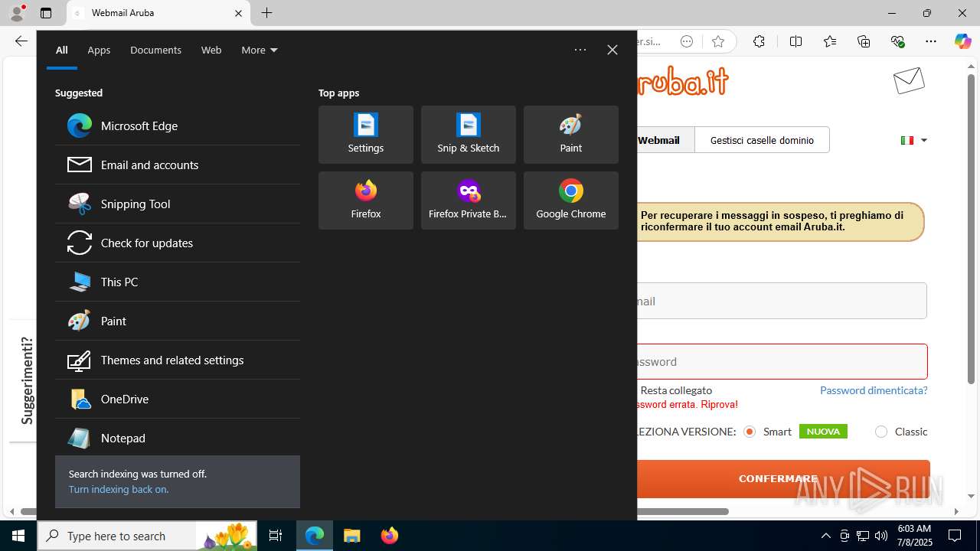Viewport: 980px width, 551px height.
Task: Open Edge collections
Action: coord(864,42)
